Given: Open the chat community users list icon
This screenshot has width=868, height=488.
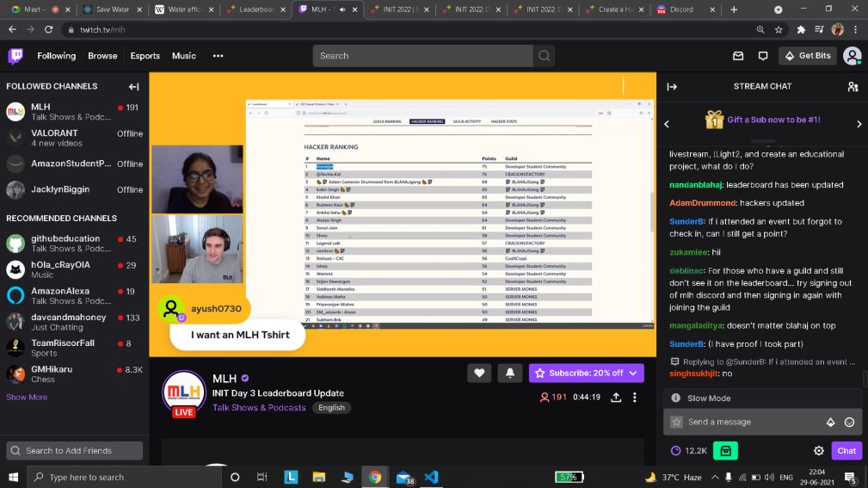Looking at the screenshot, I should [853, 86].
